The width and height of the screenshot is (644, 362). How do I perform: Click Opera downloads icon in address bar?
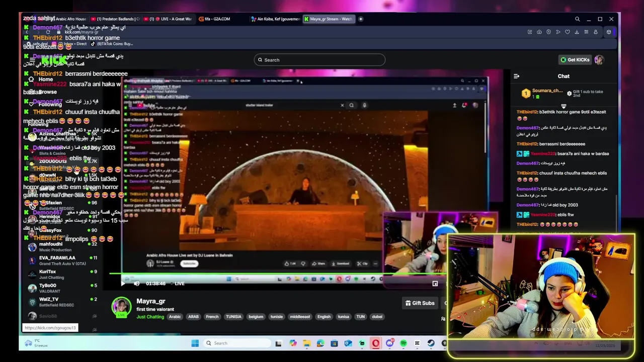577,32
